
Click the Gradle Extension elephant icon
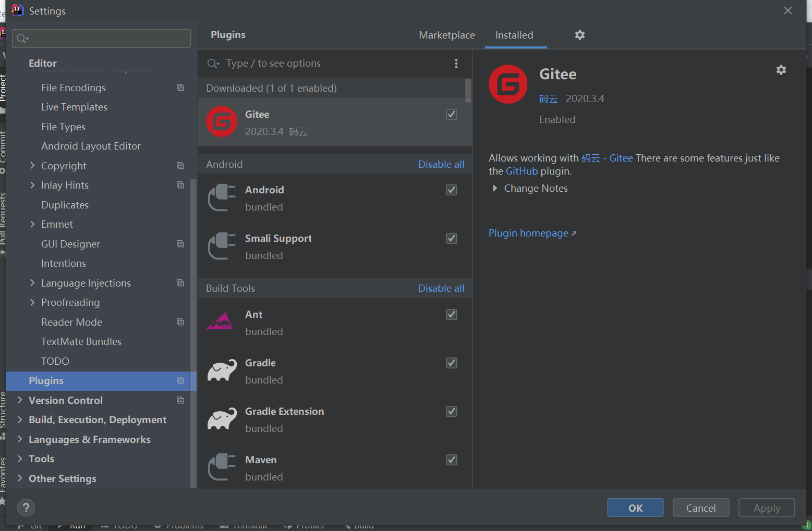(x=222, y=419)
